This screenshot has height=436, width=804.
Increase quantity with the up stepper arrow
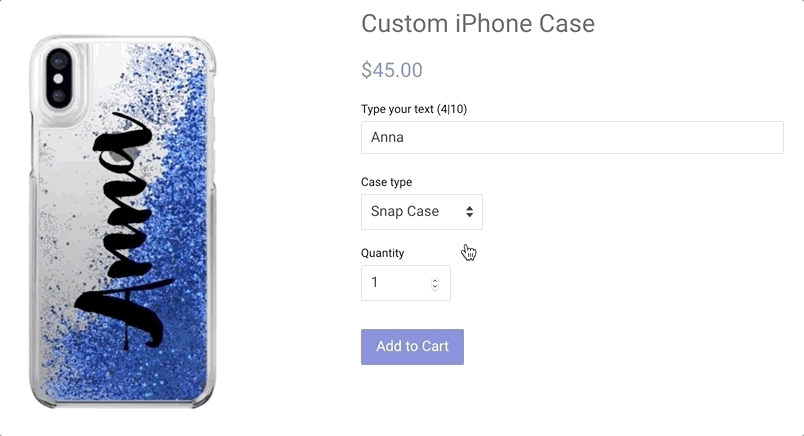[x=435, y=280]
